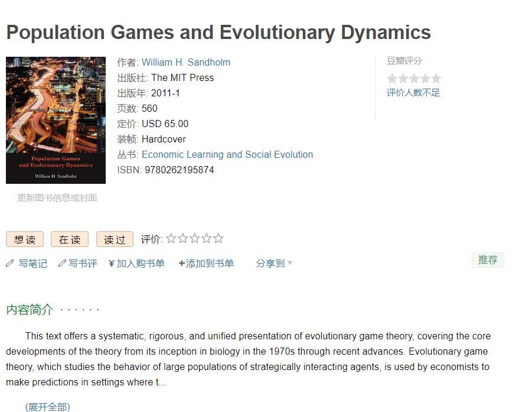This screenshot has width=532, height=412.
Task: Expand full description with 展开全部
Action: click(47, 407)
